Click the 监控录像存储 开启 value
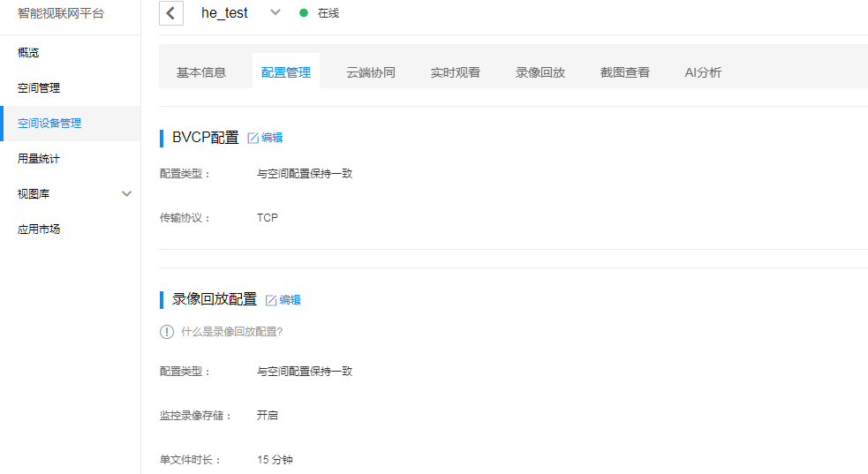868x474 pixels. coord(268,416)
